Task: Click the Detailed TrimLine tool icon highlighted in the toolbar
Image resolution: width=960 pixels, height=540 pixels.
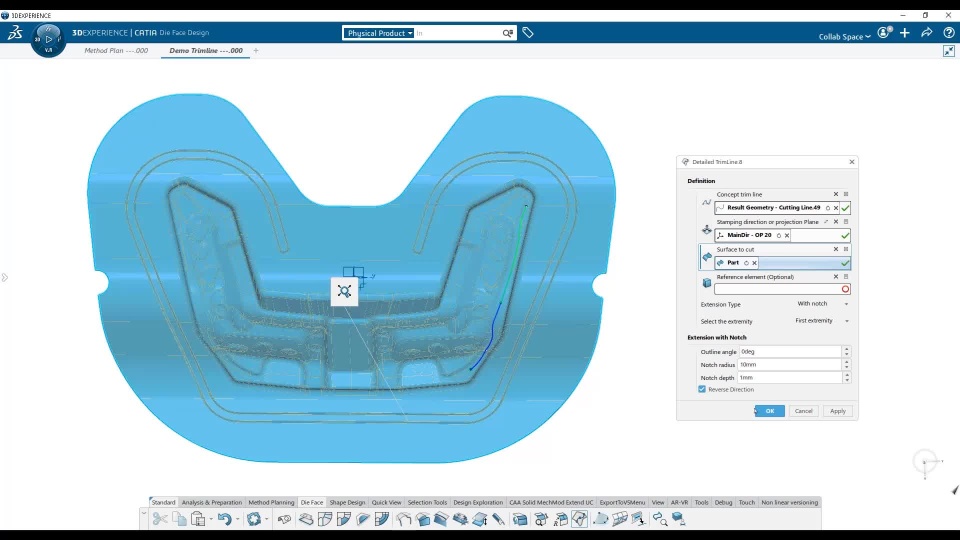Action: coord(579,519)
